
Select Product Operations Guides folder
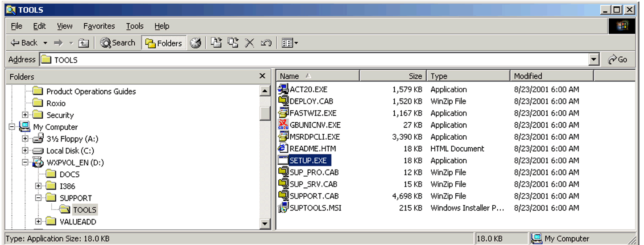pyautogui.click(x=91, y=91)
